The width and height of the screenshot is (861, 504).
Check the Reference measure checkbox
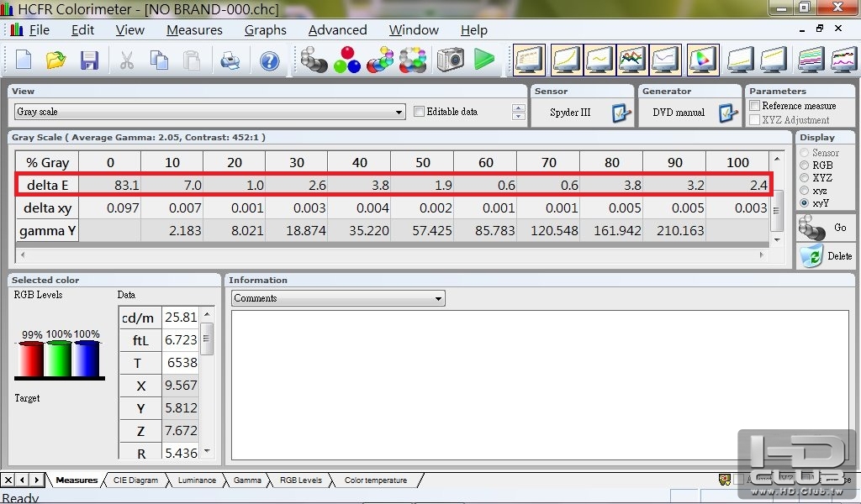point(755,105)
